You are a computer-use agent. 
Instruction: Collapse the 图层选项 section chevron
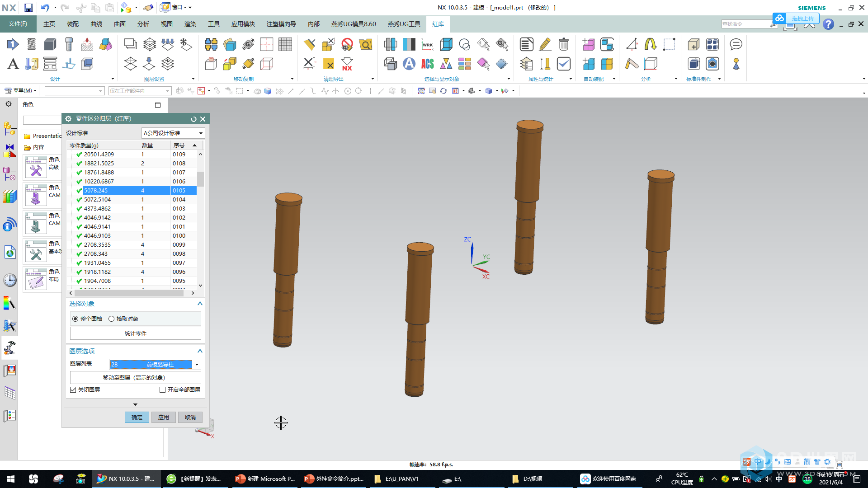pos(200,351)
